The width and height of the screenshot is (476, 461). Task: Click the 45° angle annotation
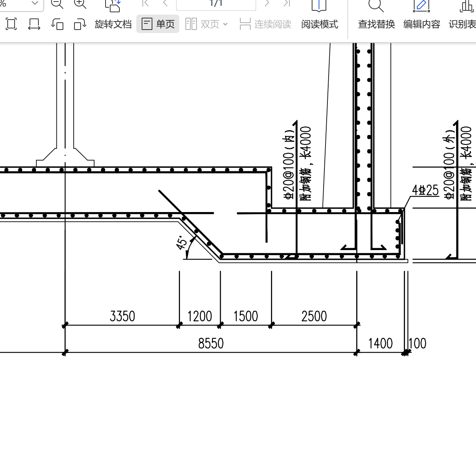[182, 243]
